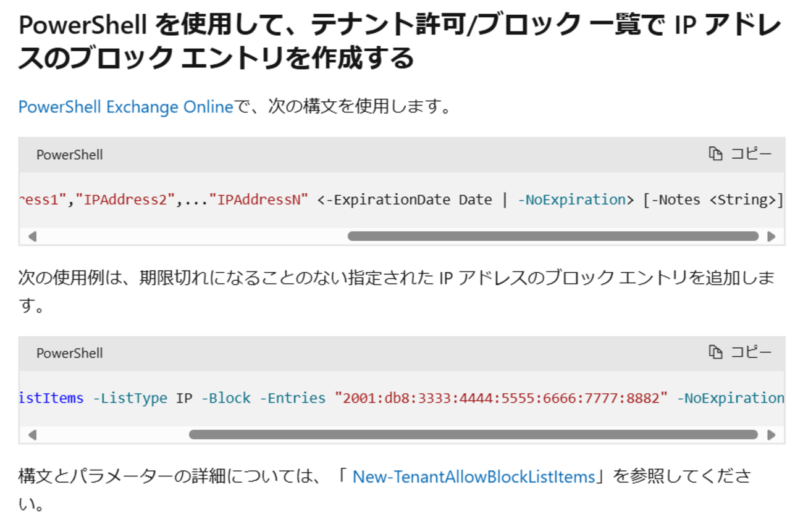The width and height of the screenshot is (803, 532).
Task: Click the [-Notes <String>] text in code
Action: tap(713, 200)
